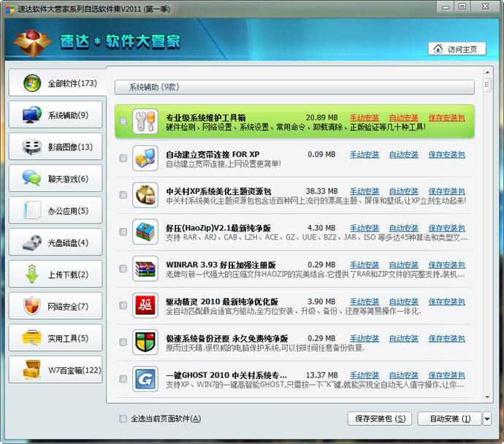Open the dropdown arrow beside 自动安装 (I)
Image resolution: width=504 pixels, height=444 pixels.
(487, 418)
